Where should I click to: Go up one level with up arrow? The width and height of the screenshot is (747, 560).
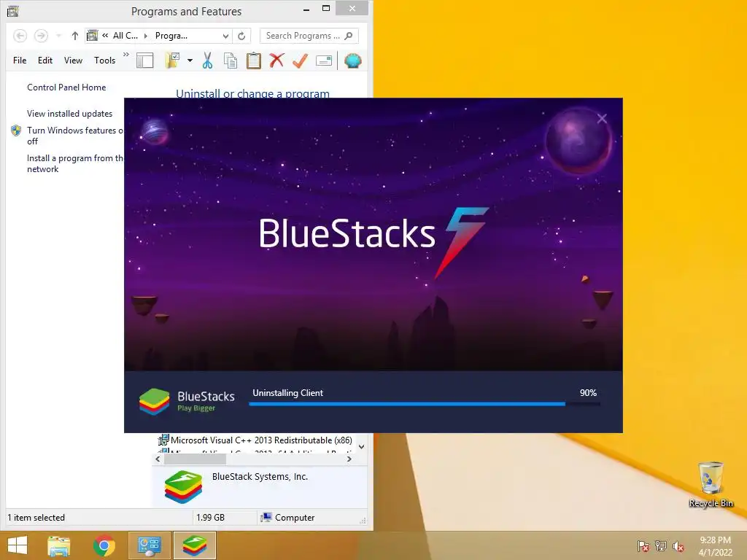(x=75, y=36)
